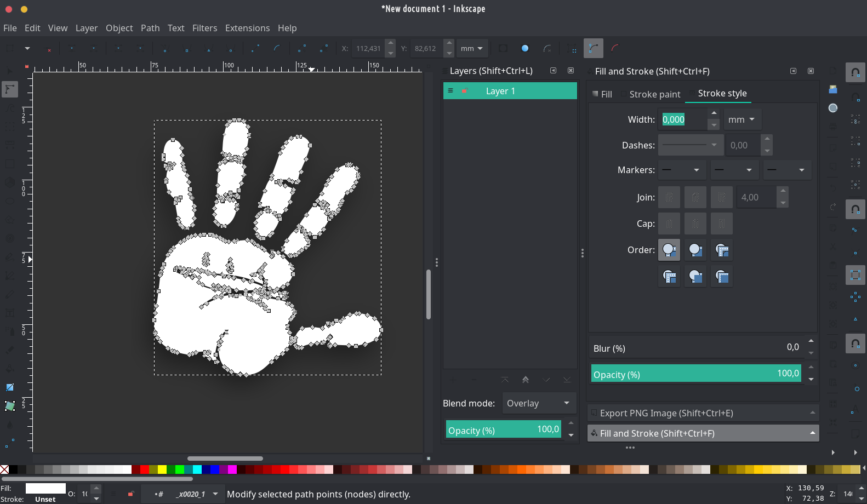Select Layer 1 in the Layers panel
The width and height of the screenshot is (867, 504).
click(x=500, y=91)
